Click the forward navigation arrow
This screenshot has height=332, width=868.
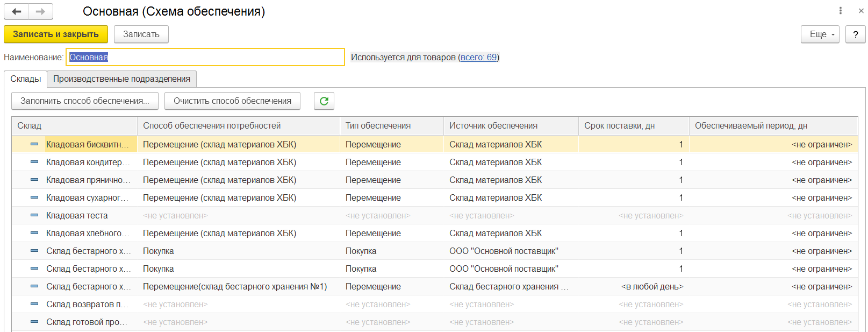click(41, 11)
